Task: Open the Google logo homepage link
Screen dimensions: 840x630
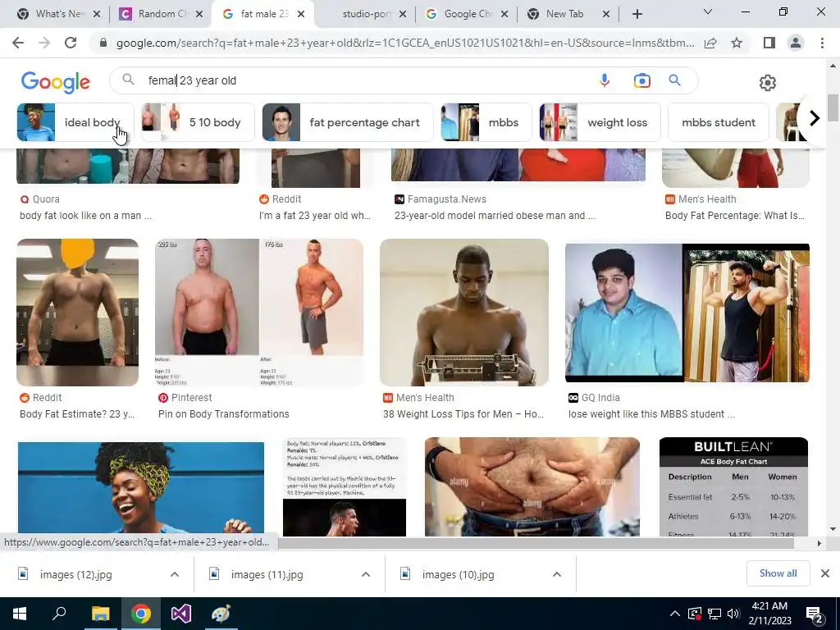Action: pyautogui.click(x=56, y=81)
